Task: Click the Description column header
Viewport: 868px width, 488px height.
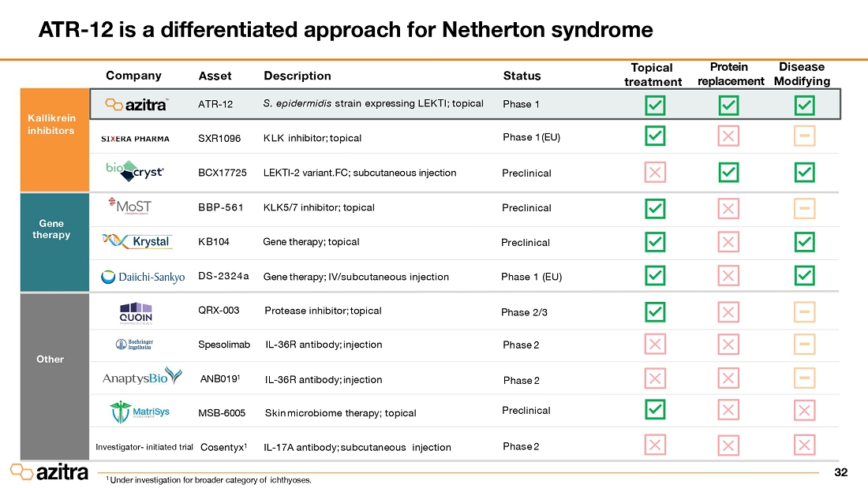Action: [x=297, y=76]
